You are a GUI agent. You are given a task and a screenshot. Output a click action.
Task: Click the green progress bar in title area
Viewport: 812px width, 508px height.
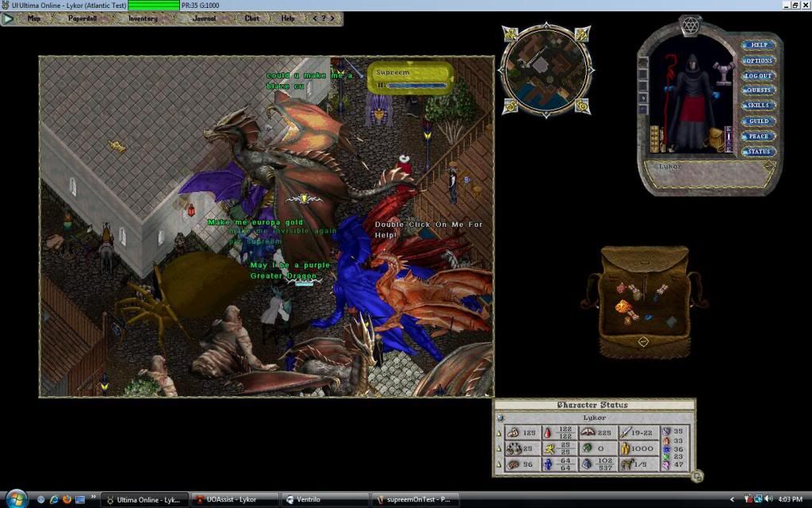point(153,6)
